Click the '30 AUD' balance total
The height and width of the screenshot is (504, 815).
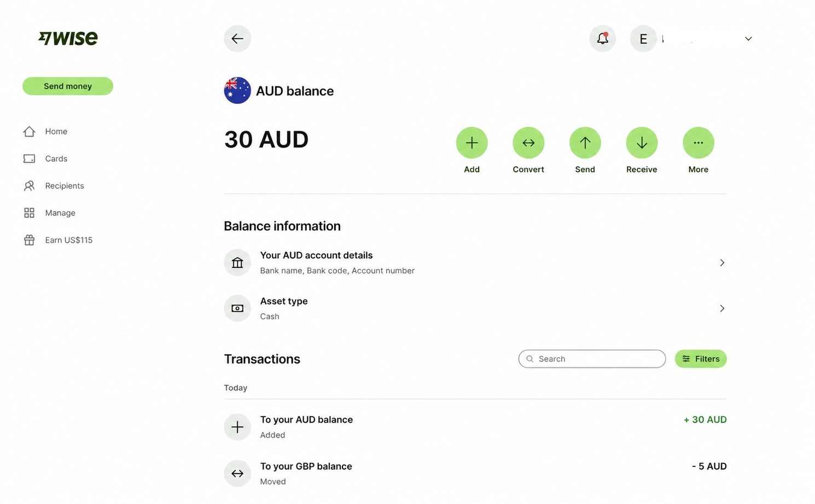point(266,139)
